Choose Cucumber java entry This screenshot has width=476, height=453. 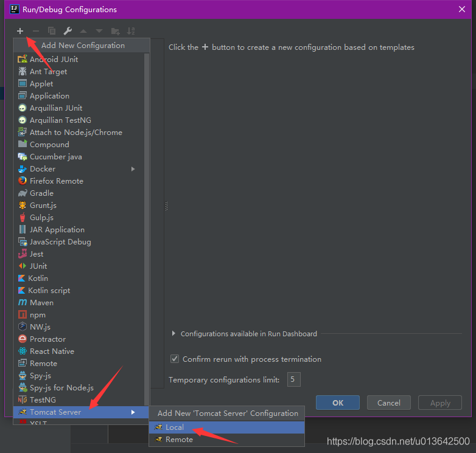[x=79, y=157]
